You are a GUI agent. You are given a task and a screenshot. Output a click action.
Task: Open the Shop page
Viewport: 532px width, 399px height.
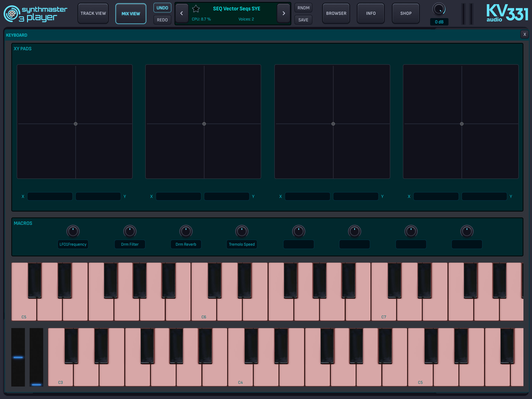(x=406, y=13)
